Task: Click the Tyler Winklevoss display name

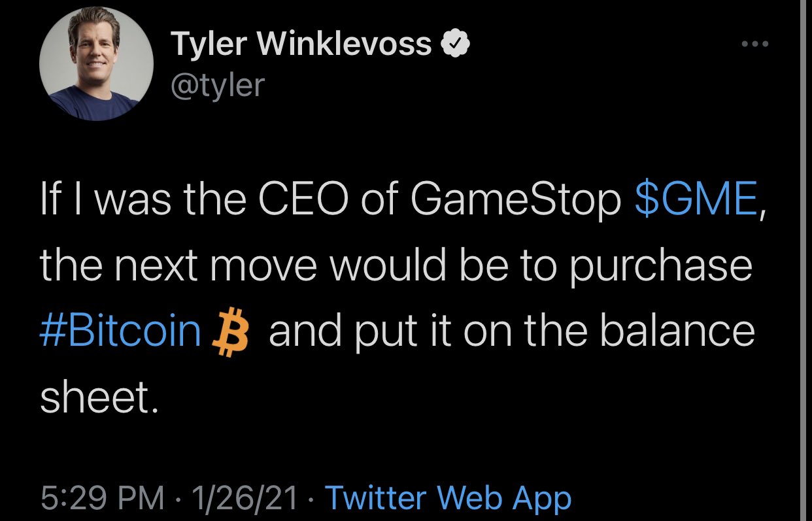Action: [301, 44]
